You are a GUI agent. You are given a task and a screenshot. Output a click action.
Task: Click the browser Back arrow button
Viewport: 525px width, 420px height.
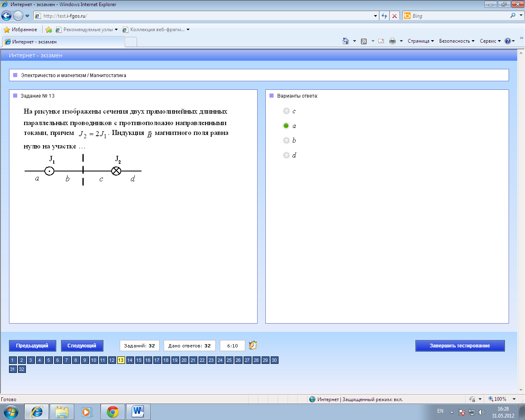[x=7, y=16]
